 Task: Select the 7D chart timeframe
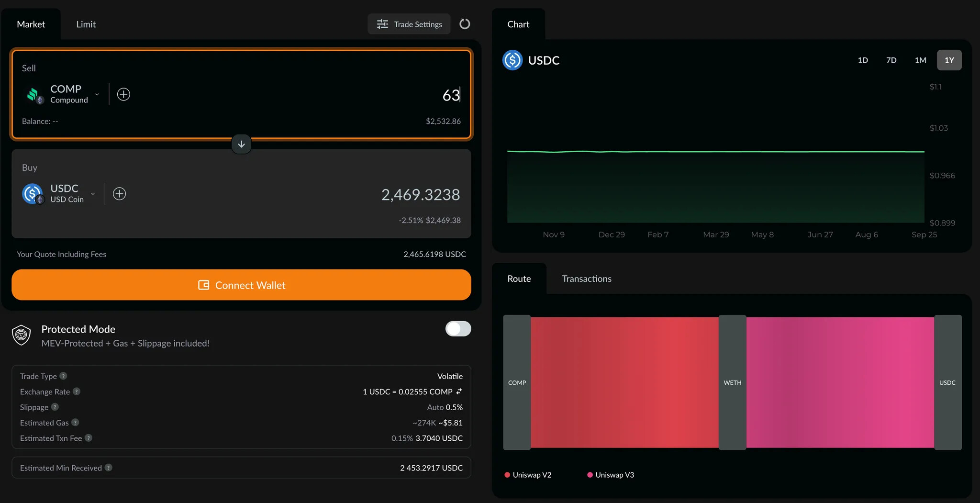pos(891,60)
